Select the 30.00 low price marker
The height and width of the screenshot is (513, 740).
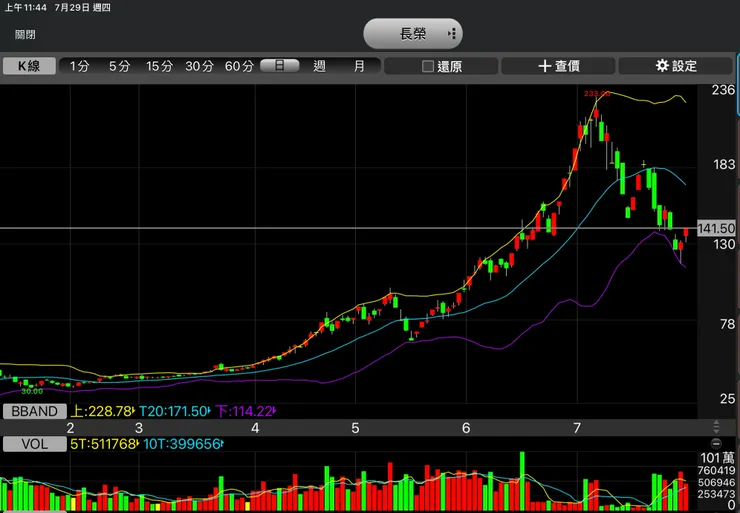(x=32, y=391)
